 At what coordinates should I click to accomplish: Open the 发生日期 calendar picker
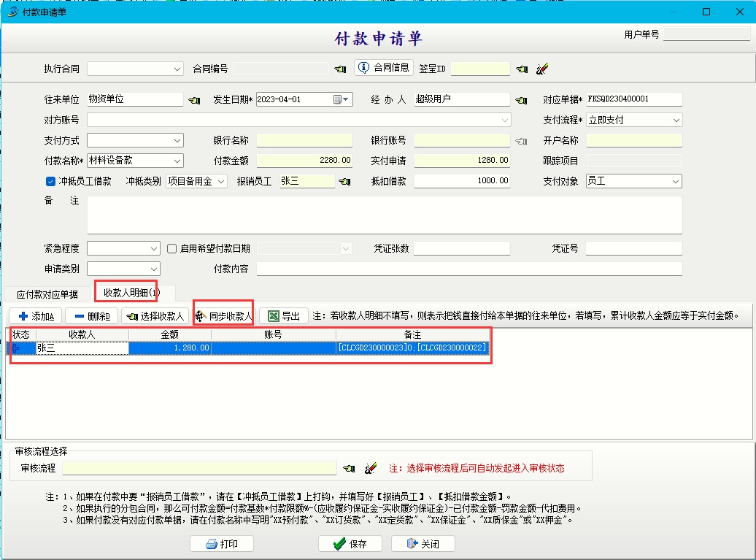(339, 99)
